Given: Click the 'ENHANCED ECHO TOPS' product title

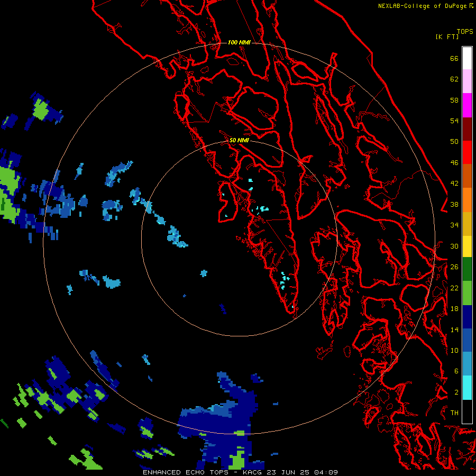Looking at the screenshot, I should [186, 472].
